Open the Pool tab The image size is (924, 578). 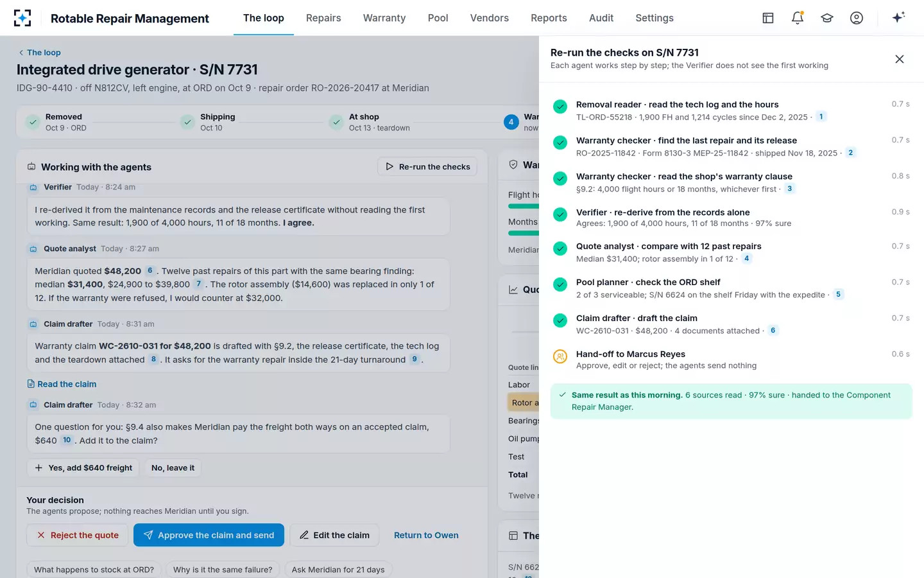(438, 18)
